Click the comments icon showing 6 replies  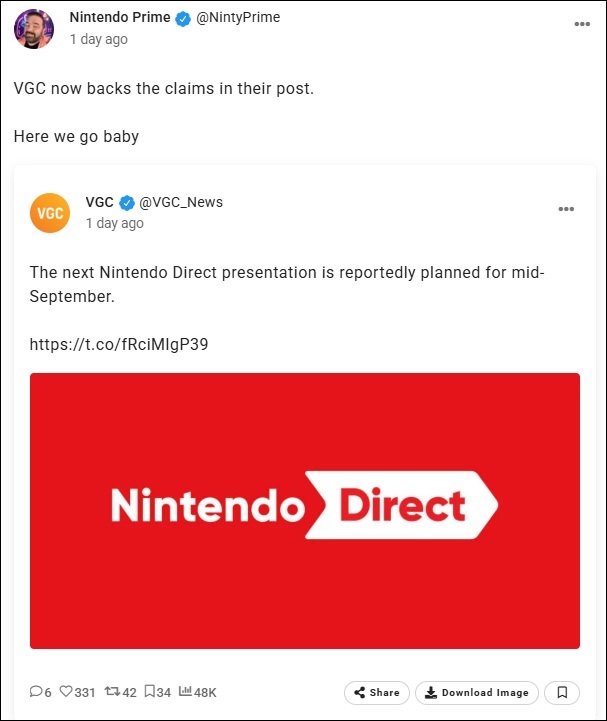click(x=36, y=691)
